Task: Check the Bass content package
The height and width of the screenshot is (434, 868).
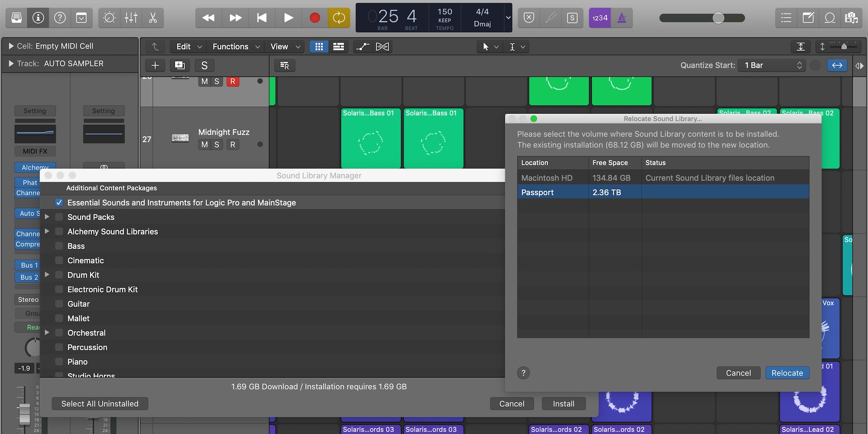Action: pos(59,246)
